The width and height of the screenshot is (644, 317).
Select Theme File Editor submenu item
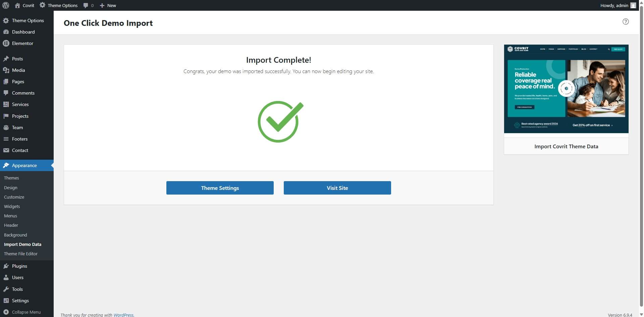pos(21,254)
